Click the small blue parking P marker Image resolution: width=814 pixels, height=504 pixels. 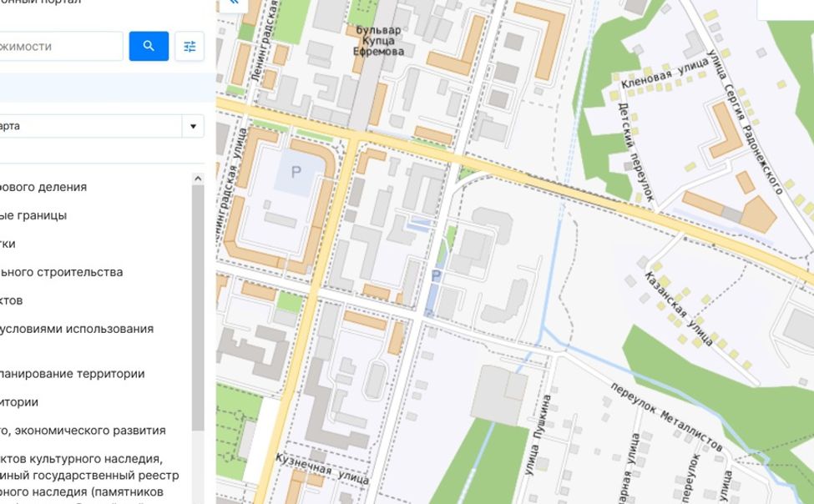434,275
